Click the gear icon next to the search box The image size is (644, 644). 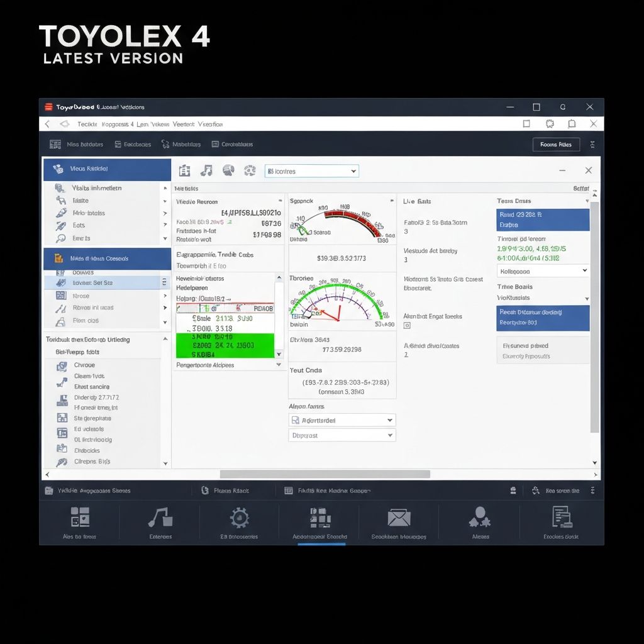click(249, 170)
